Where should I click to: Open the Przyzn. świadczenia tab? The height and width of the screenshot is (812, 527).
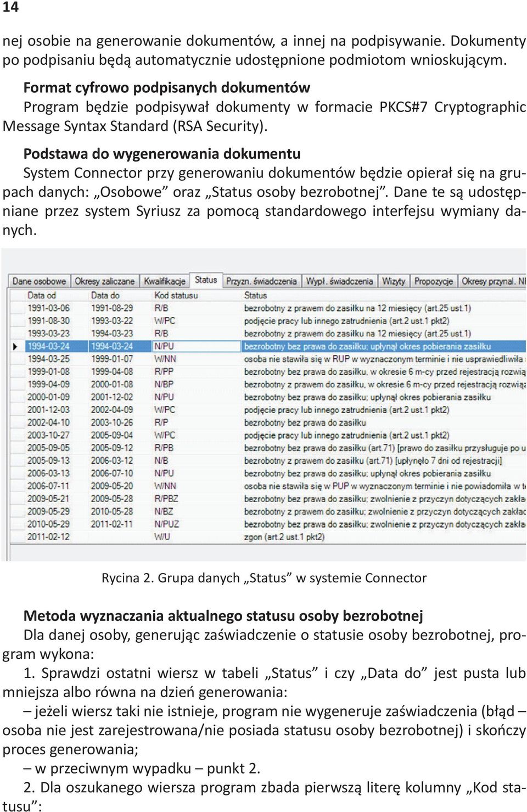tap(261, 281)
